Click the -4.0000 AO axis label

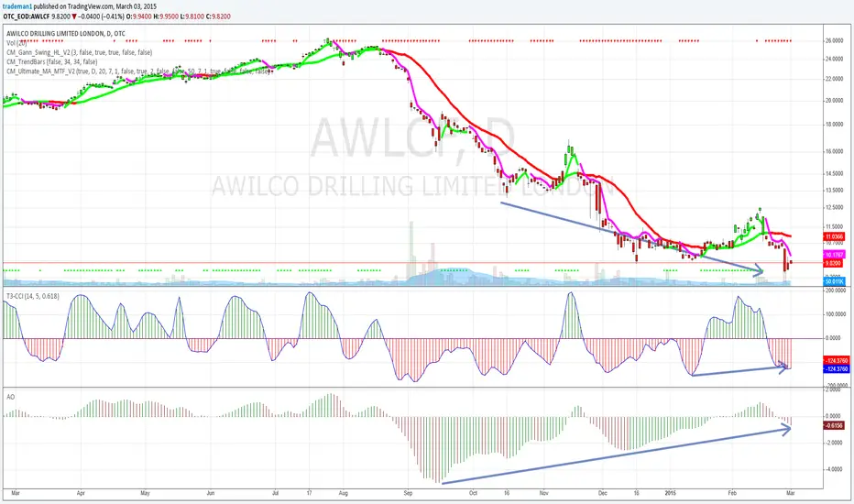point(835,469)
